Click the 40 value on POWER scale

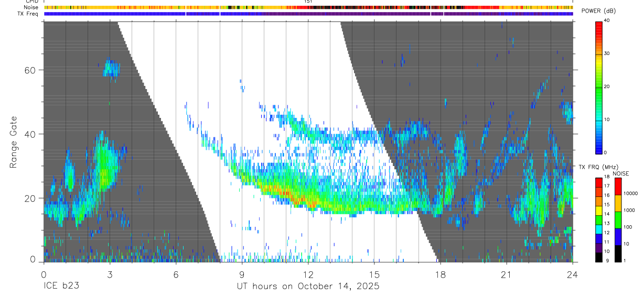(607, 20)
